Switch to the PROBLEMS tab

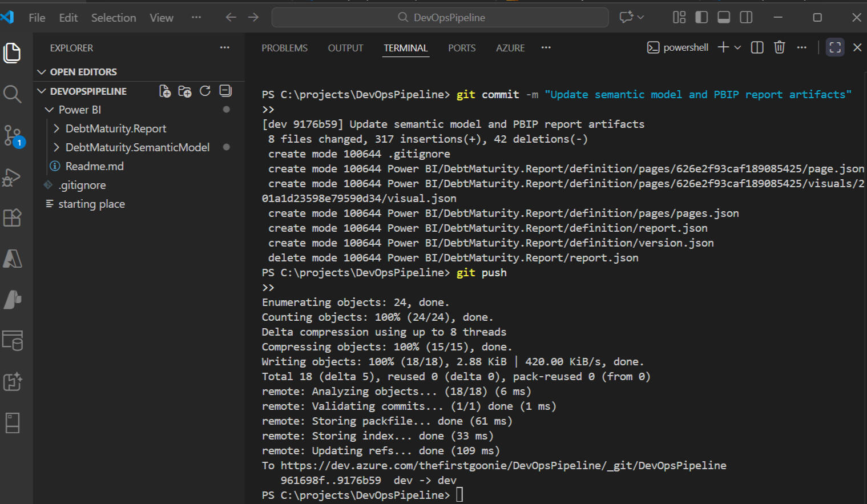[x=284, y=48]
